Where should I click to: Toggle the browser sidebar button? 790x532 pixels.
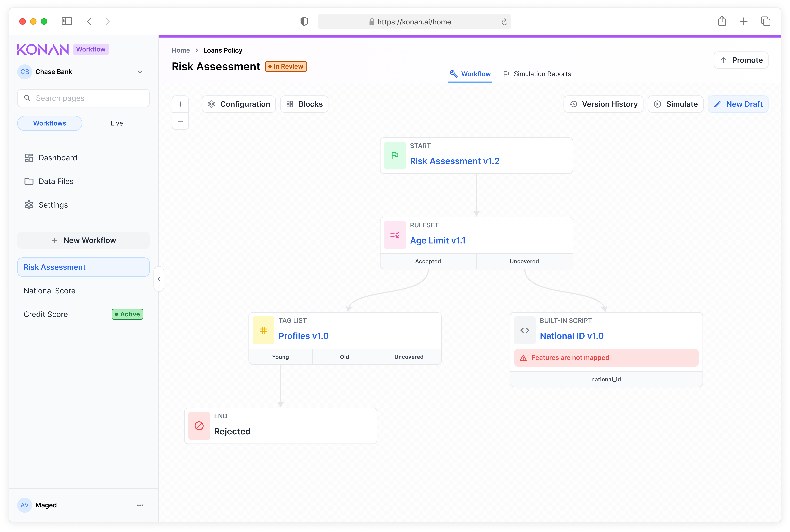tap(67, 21)
